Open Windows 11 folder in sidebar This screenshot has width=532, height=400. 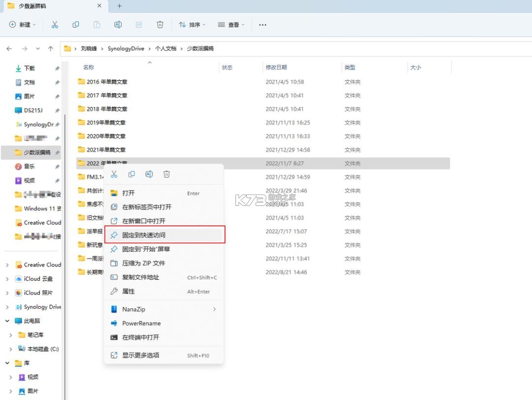click(38, 208)
